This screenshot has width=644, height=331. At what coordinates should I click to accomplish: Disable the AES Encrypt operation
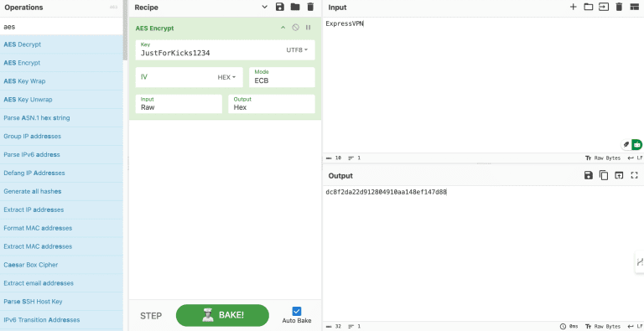pyautogui.click(x=295, y=28)
